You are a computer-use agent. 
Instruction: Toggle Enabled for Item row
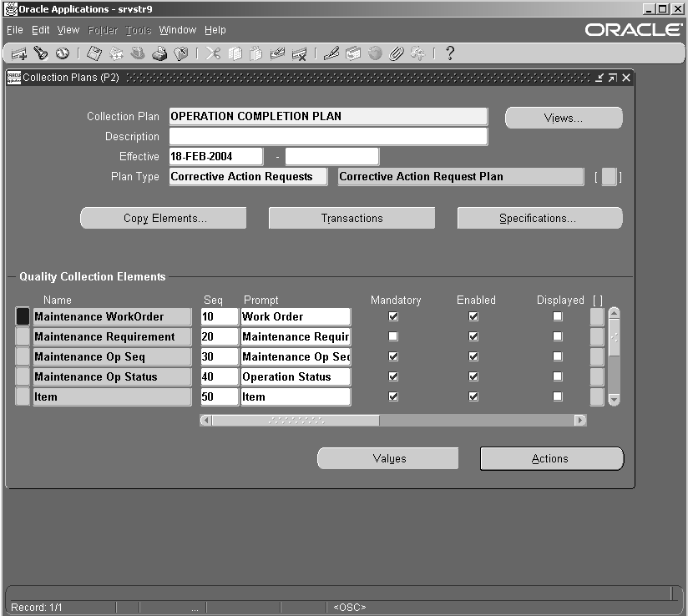click(x=473, y=396)
